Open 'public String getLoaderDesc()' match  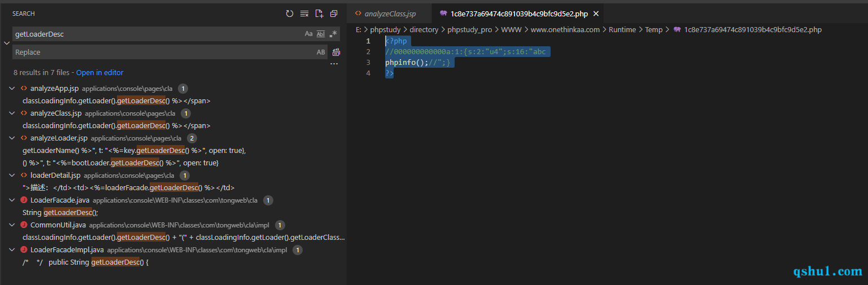pyautogui.click(x=85, y=262)
